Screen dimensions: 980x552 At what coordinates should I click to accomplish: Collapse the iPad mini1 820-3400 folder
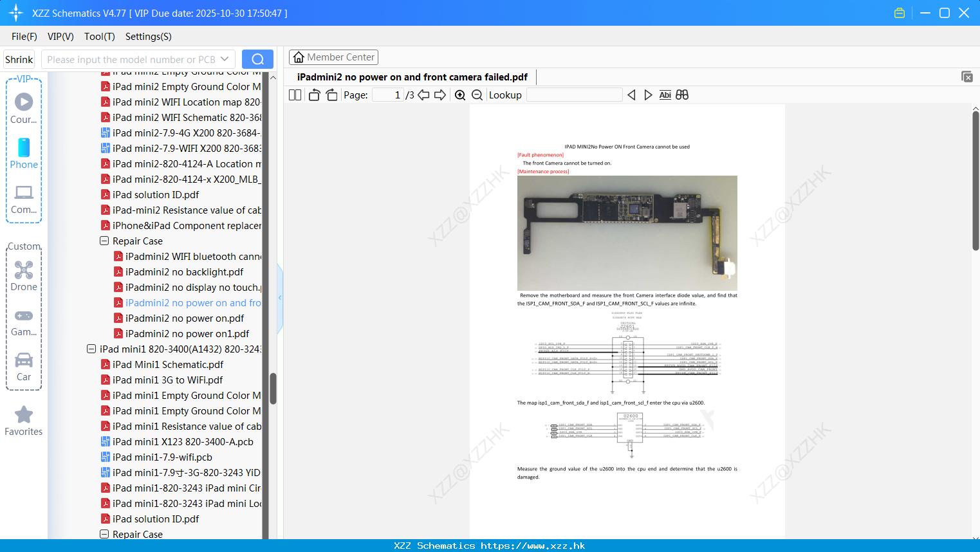coord(91,349)
